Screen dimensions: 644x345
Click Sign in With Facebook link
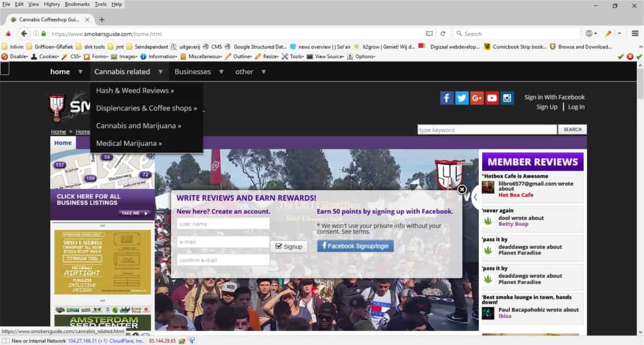[x=554, y=97]
